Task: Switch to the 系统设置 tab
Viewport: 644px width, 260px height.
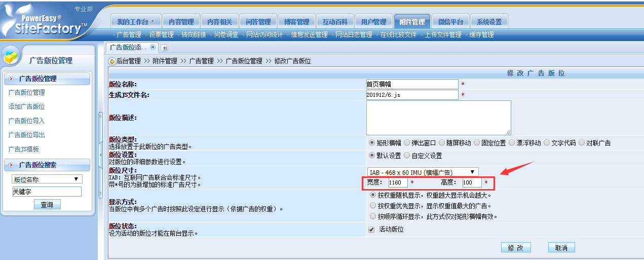Action: (489, 22)
